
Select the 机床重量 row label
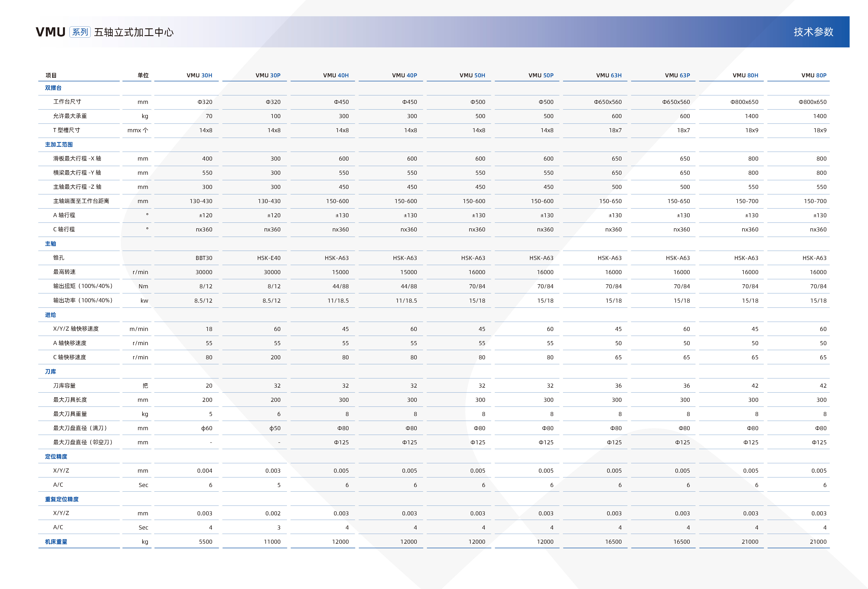(56, 542)
